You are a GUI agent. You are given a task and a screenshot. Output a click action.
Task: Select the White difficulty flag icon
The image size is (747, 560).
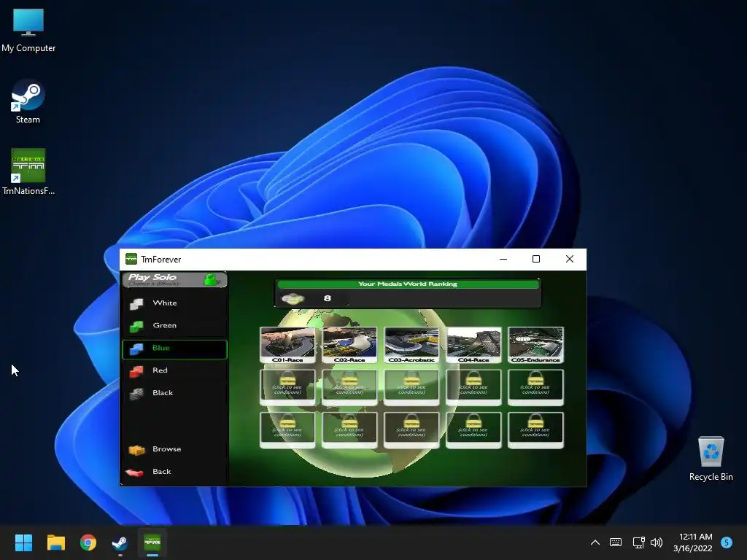click(136, 304)
